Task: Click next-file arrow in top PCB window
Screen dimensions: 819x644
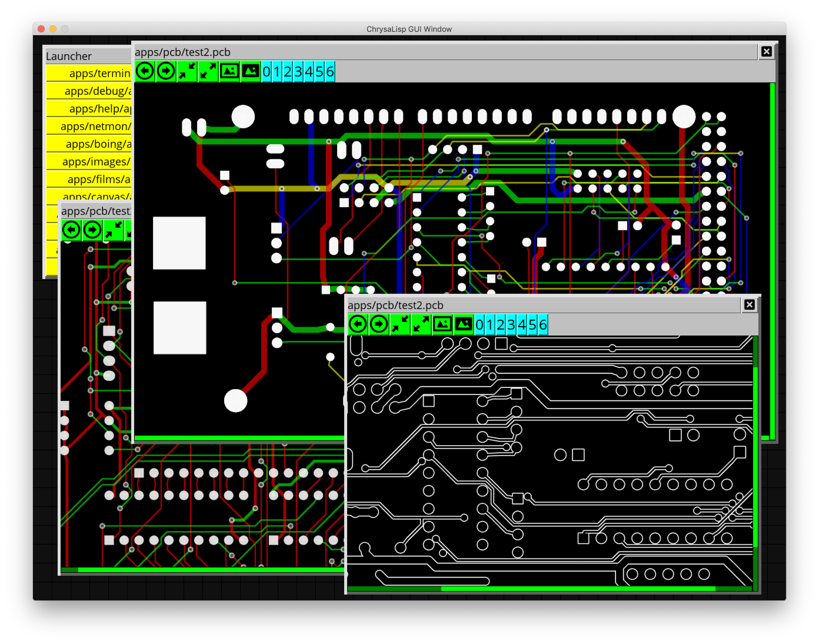Action: (x=166, y=71)
